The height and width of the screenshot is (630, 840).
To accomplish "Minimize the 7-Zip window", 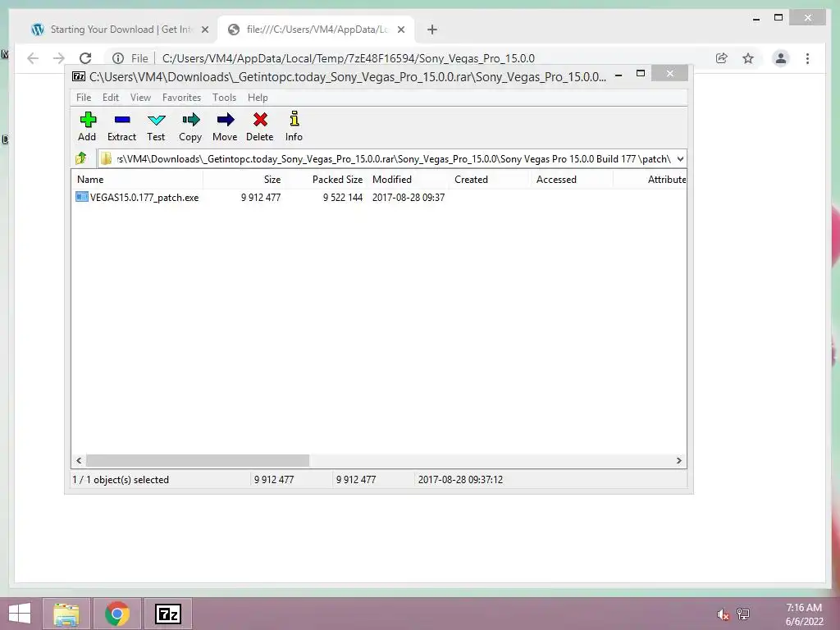I will coord(619,75).
